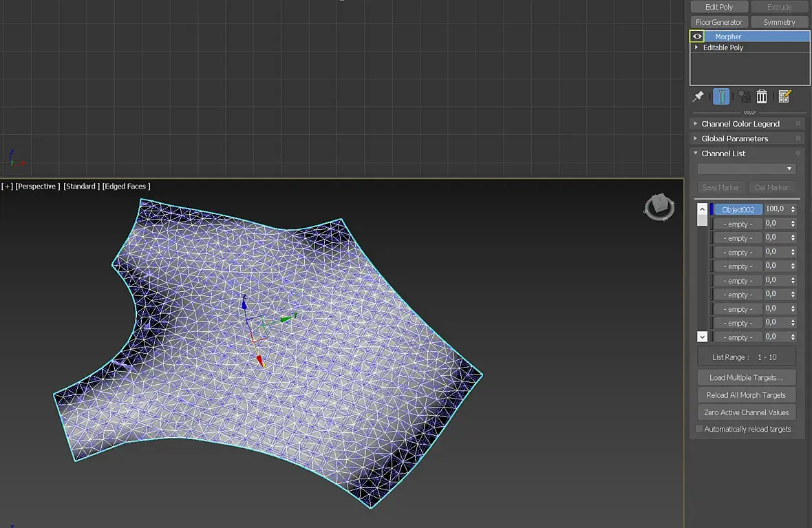The image size is (812, 528).
Task: Grab the red X axis gizmo arrow
Action: coord(261,361)
